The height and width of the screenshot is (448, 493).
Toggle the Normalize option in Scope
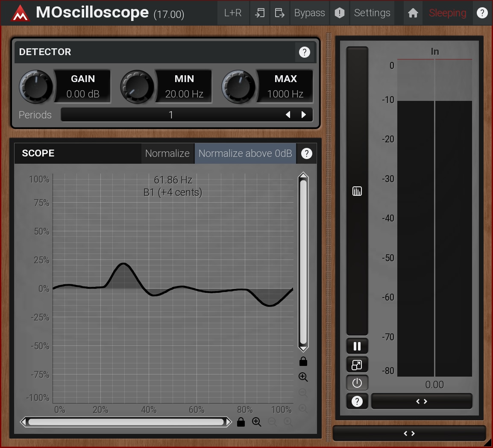click(167, 153)
